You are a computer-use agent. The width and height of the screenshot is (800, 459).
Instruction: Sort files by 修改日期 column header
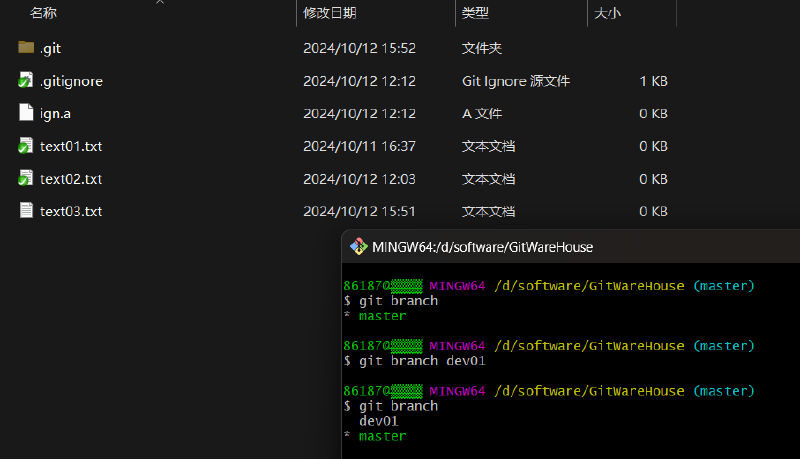click(330, 13)
